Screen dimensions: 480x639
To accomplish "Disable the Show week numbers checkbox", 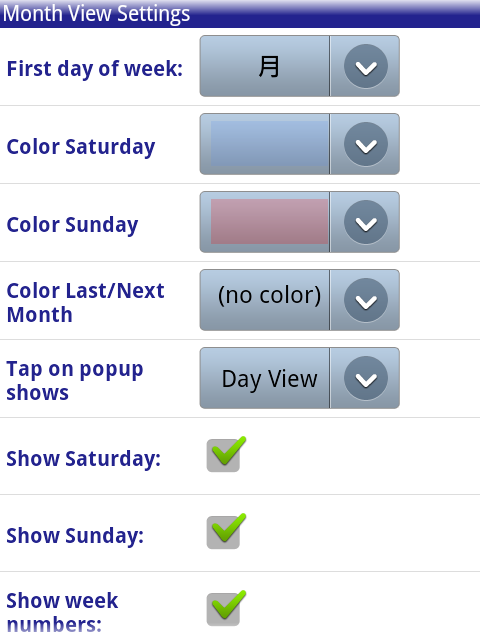I will [x=226, y=608].
